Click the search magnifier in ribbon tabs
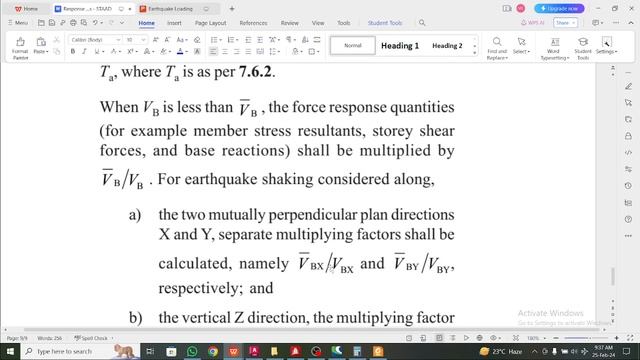 pos(422,23)
